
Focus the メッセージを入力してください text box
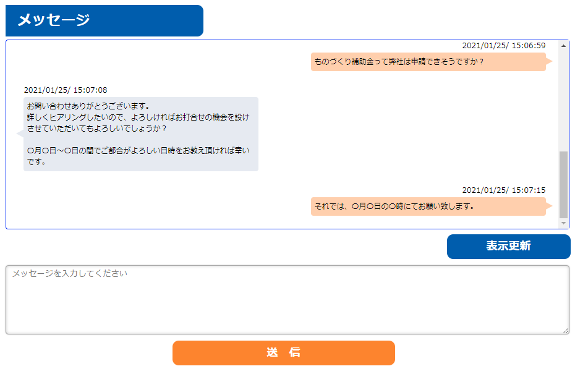click(287, 300)
